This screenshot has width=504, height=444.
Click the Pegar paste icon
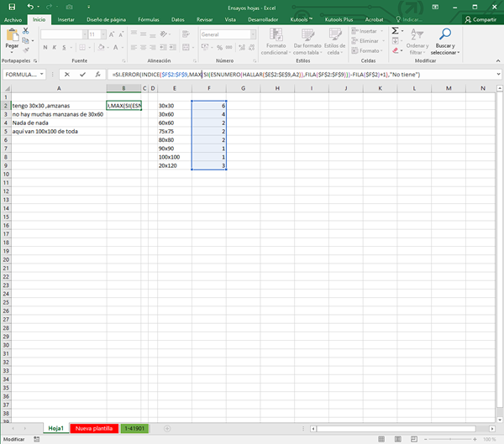pyautogui.click(x=12, y=36)
